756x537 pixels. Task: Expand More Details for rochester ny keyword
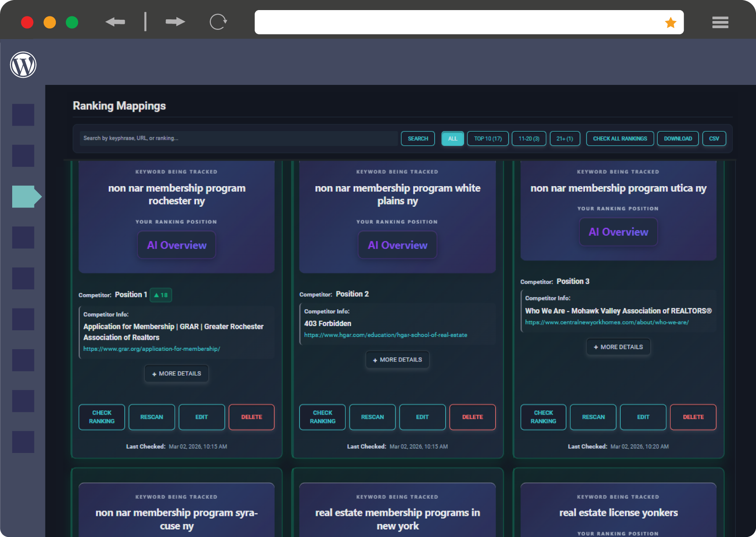(x=176, y=374)
